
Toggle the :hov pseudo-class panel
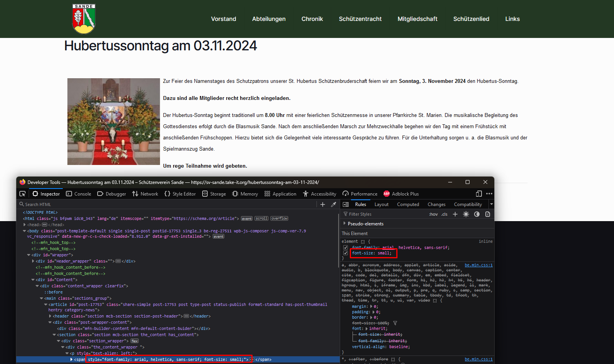(x=433, y=214)
